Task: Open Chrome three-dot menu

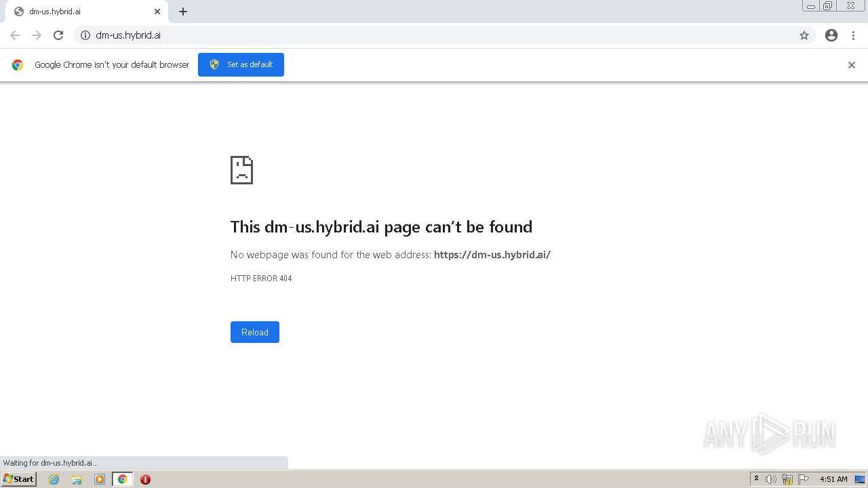Action: (x=854, y=35)
